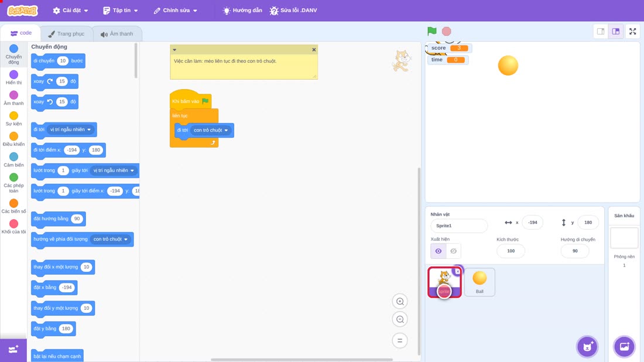The height and width of the screenshot is (362, 644).
Task: Close the yellow comment note
Action: coord(314,50)
